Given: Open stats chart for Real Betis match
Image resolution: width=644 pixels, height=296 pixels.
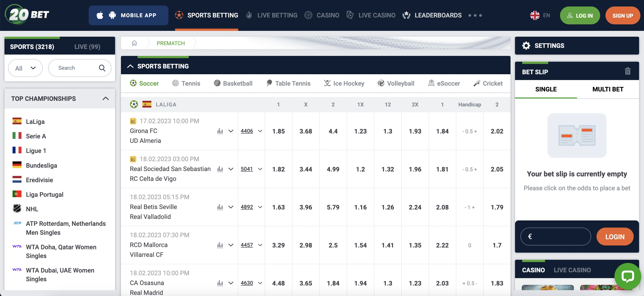Looking at the screenshot, I should [220, 207].
